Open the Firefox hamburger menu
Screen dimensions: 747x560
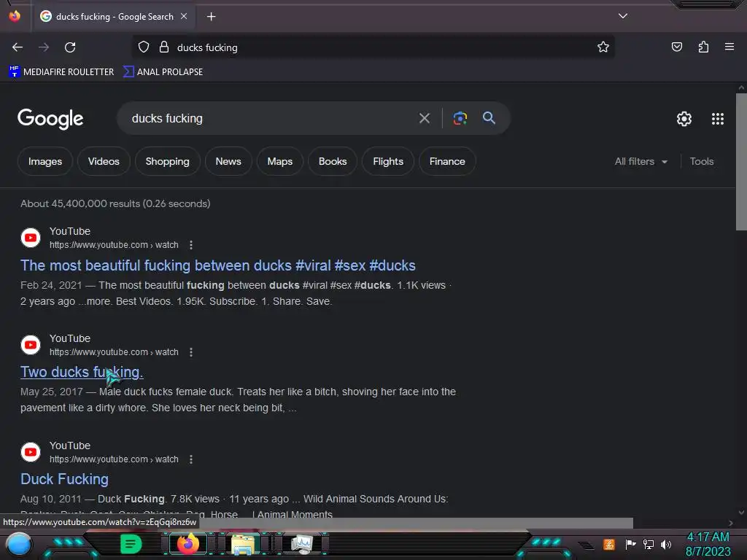click(729, 47)
